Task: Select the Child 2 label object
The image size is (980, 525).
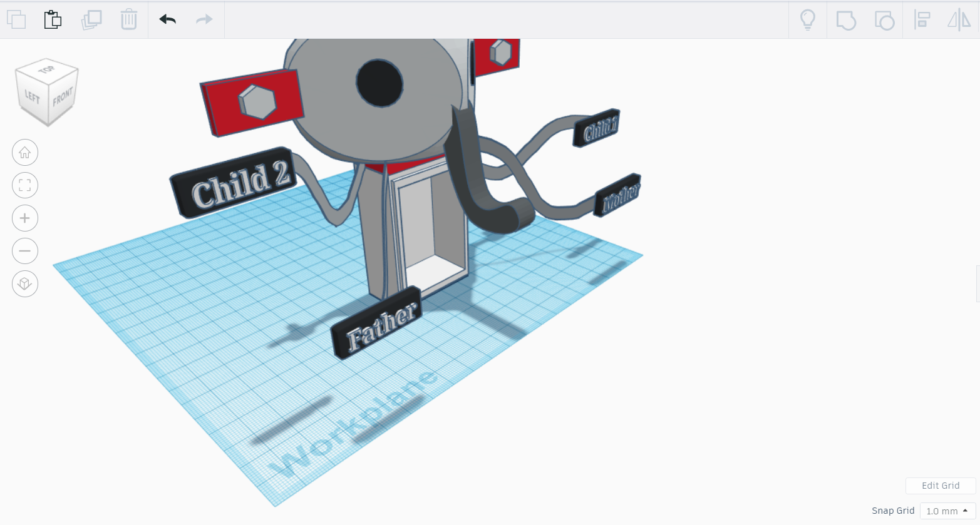Action: (234, 183)
